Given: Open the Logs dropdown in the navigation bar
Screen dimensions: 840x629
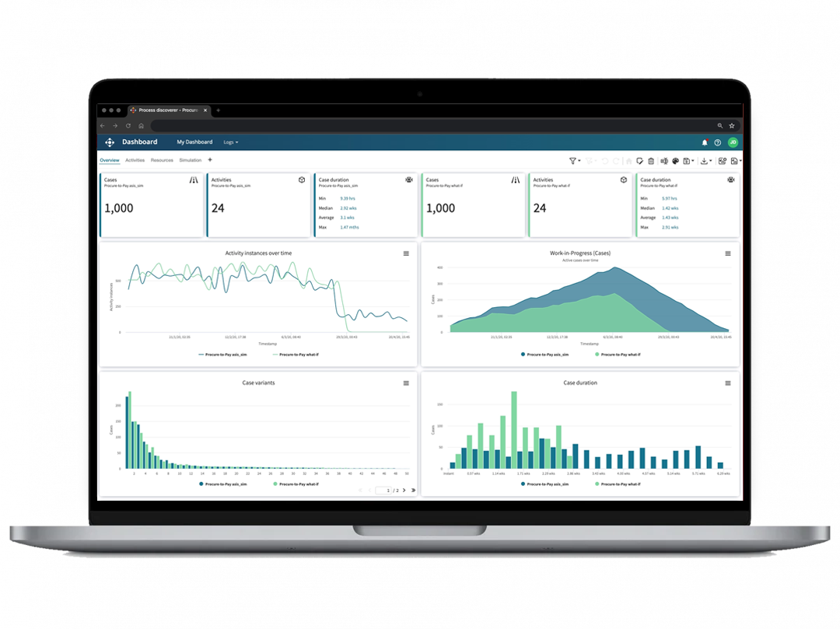Looking at the screenshot, I should (x=230, y=142).
